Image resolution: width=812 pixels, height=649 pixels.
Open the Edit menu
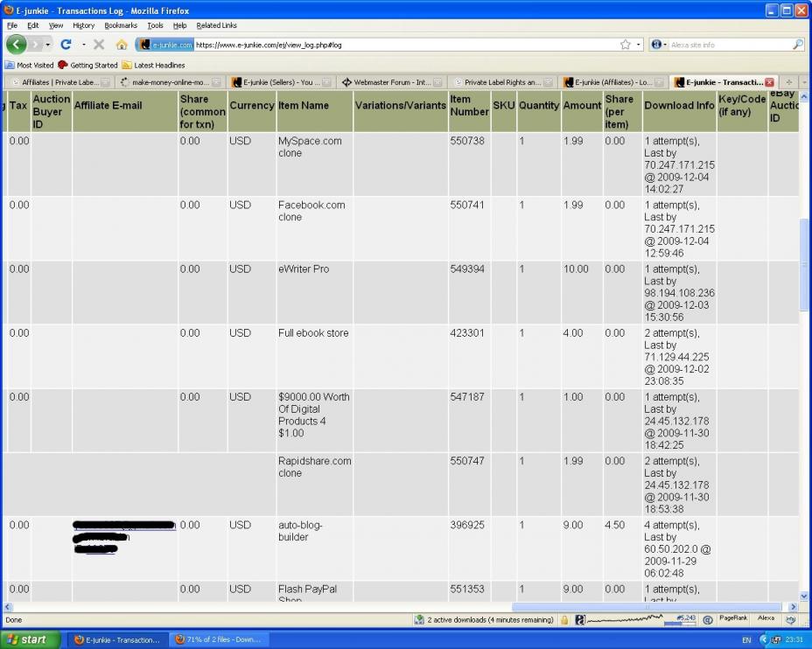coord(32,25)
